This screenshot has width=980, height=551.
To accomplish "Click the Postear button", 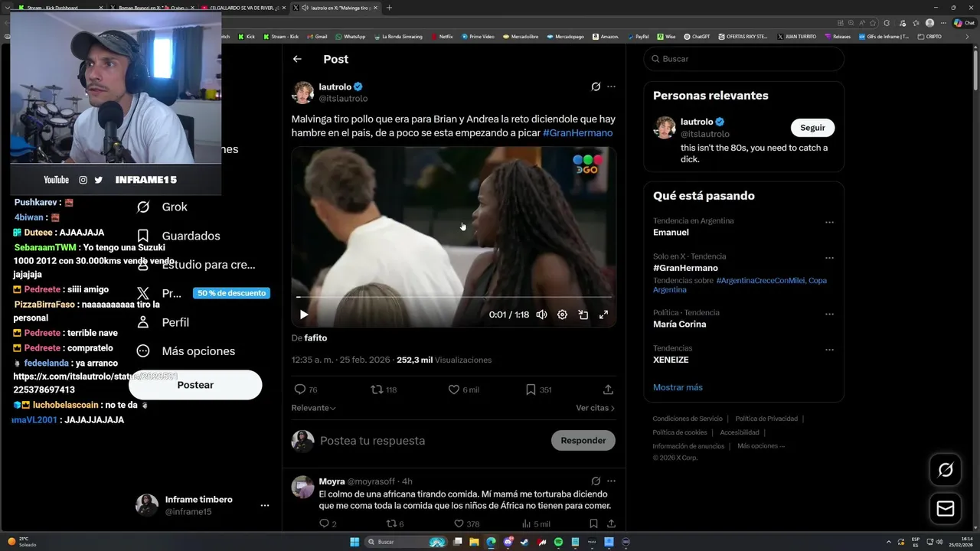I will 195,385.
